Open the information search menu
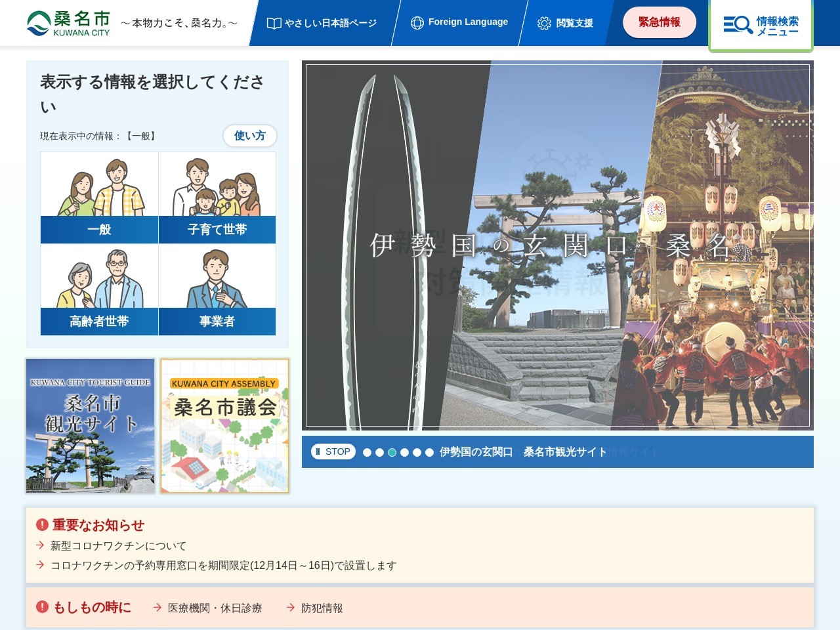 tap(761, 26)
